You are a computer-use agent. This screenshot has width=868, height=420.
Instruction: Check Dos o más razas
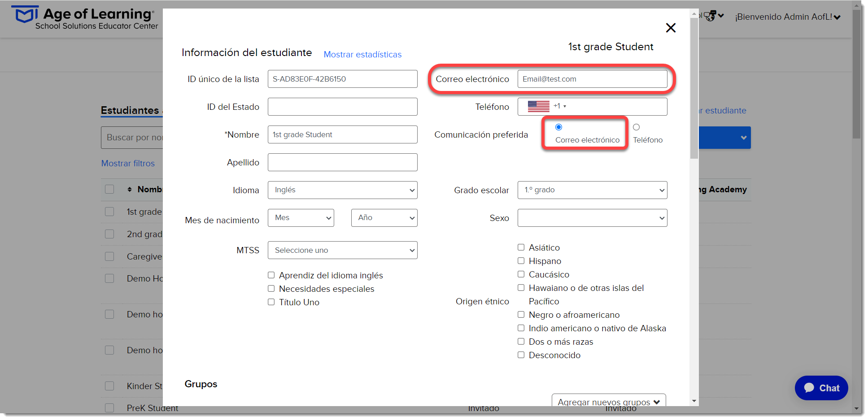[521, 342]
